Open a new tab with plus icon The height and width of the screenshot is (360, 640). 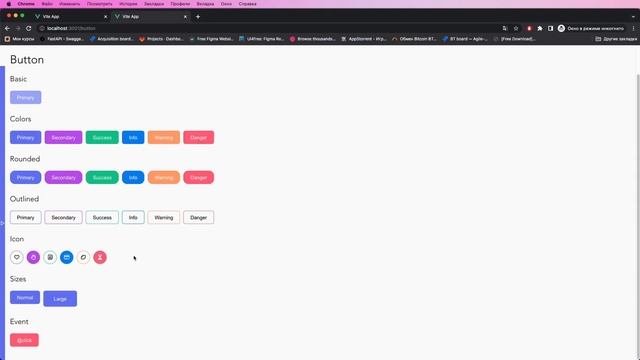point(198,17)
